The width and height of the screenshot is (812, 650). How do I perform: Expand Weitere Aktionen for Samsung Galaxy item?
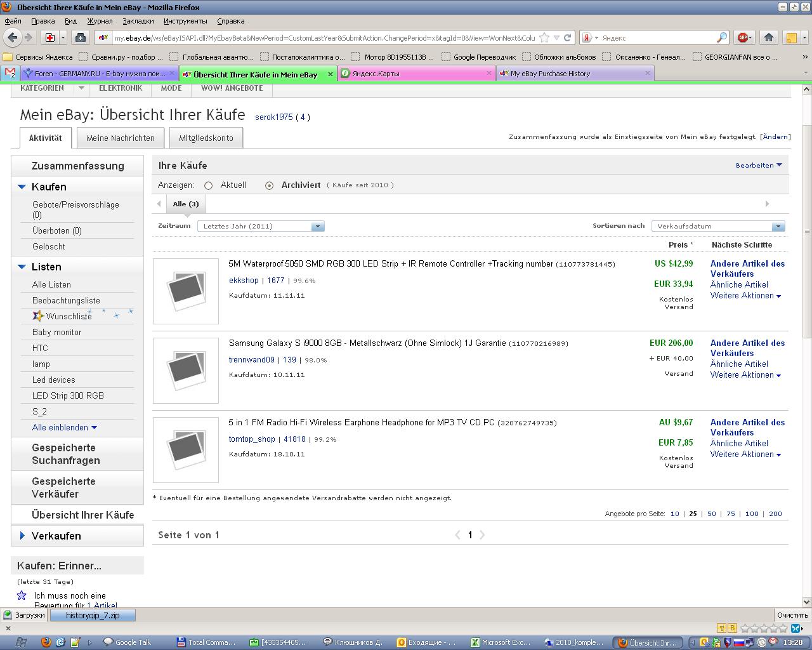coord(745,375)
